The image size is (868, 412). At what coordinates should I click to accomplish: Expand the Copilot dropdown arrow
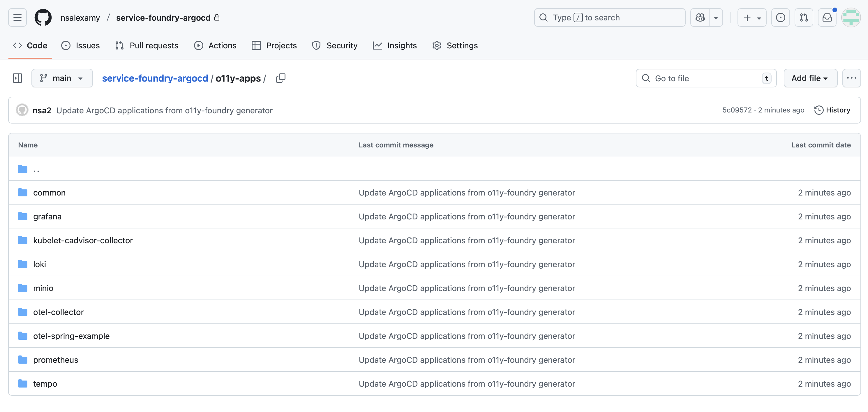click(716, 17)
